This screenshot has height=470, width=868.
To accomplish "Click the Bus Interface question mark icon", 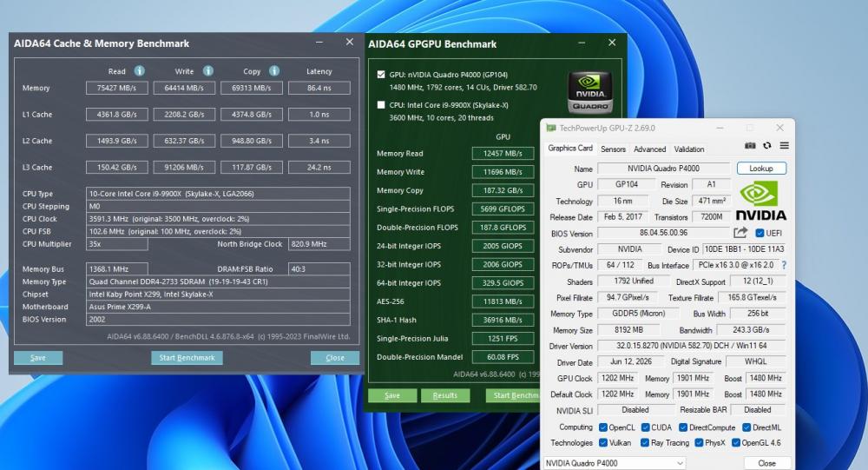I will 784,266.
